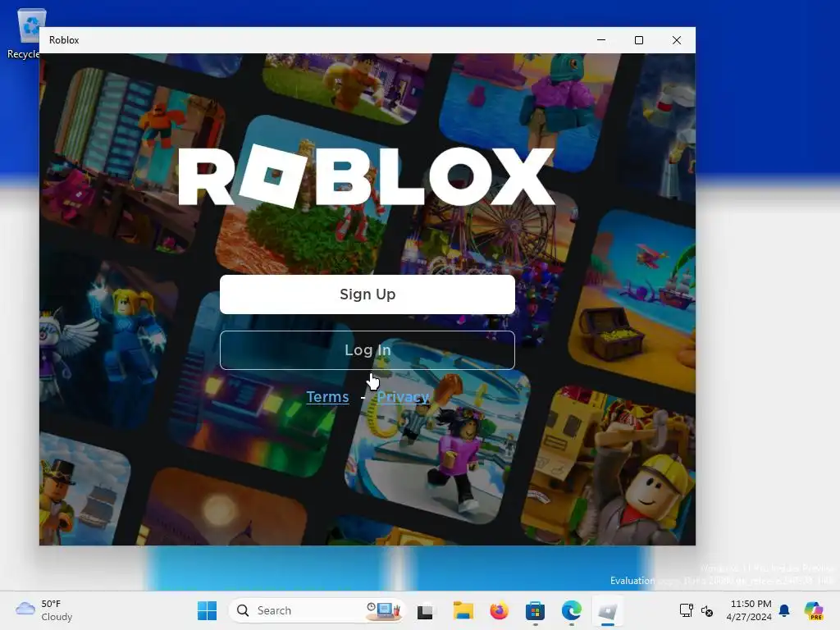Open the Privacy link

403,397
